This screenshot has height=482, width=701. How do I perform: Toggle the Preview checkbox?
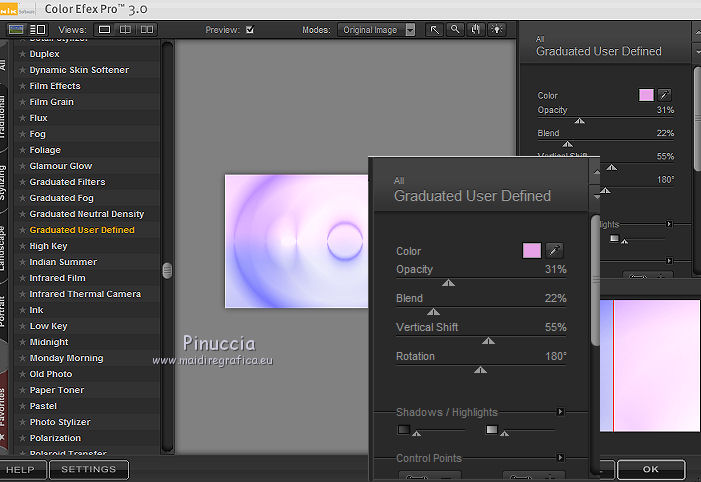point(250,30)
